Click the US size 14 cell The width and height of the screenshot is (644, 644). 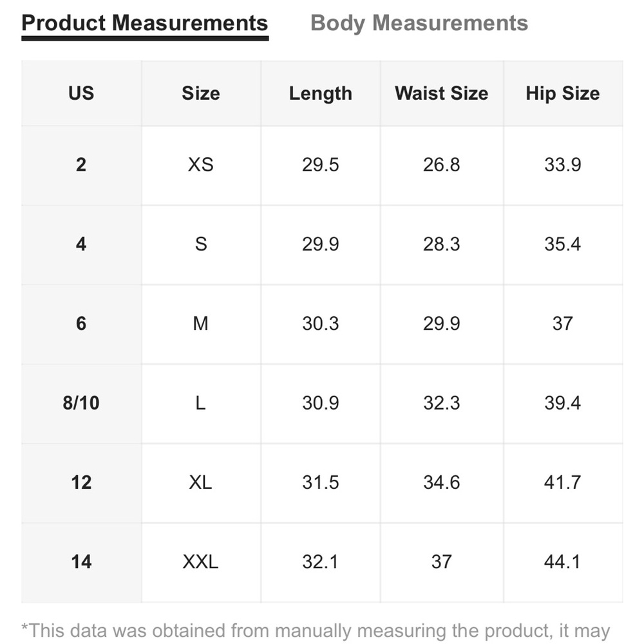pyautogui.click(x=81, y=562)
